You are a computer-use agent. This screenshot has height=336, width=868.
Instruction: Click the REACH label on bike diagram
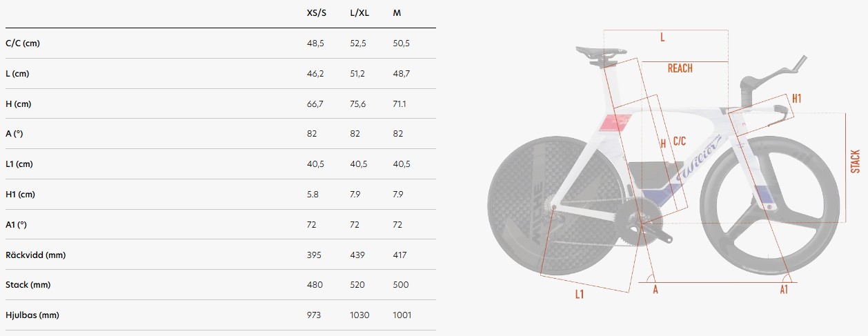(x=680, y=68)
